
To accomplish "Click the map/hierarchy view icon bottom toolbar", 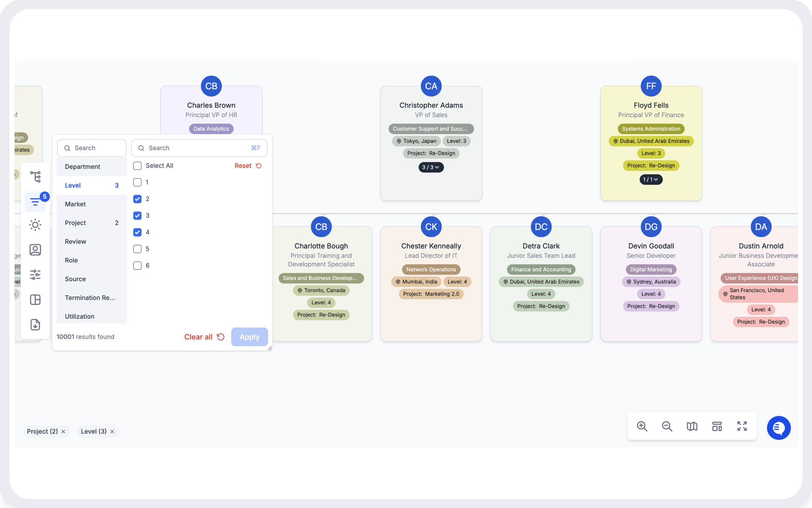I will pyautogui.click(x=692, y=426).
